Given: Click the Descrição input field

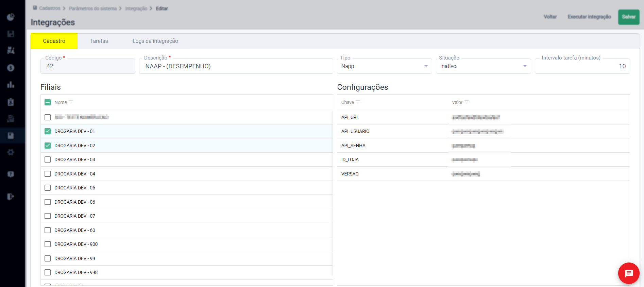Looking at the screenshot, I should point(236,66).
